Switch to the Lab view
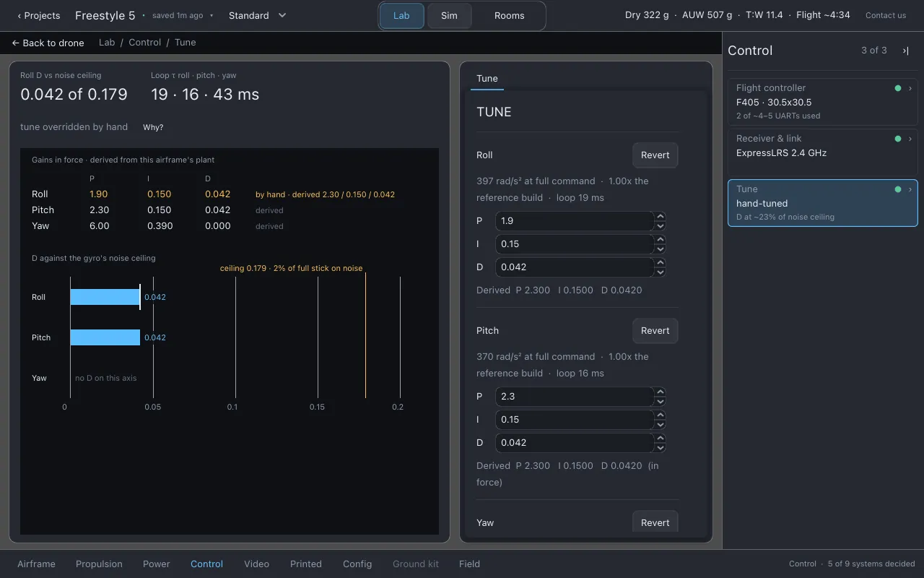This screenshot has height=578, width=924. click(401, 16)
